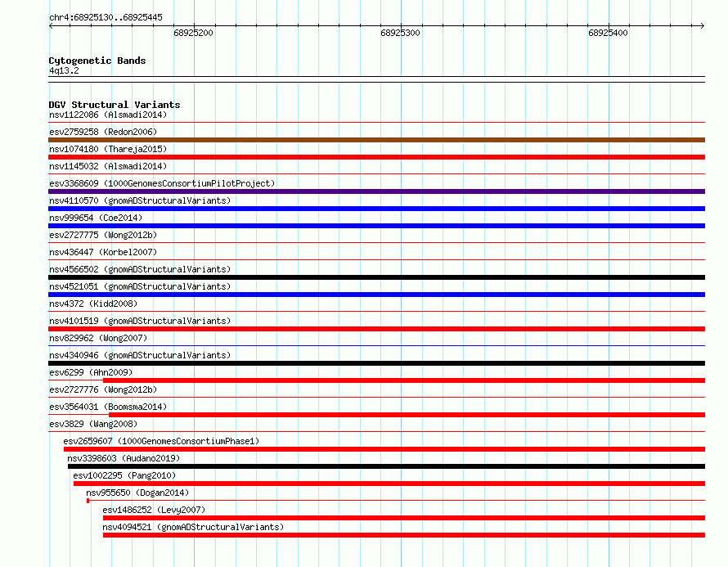
Task: Click the red esv1486252 Levy2007 bar
Action: point(404,518)
